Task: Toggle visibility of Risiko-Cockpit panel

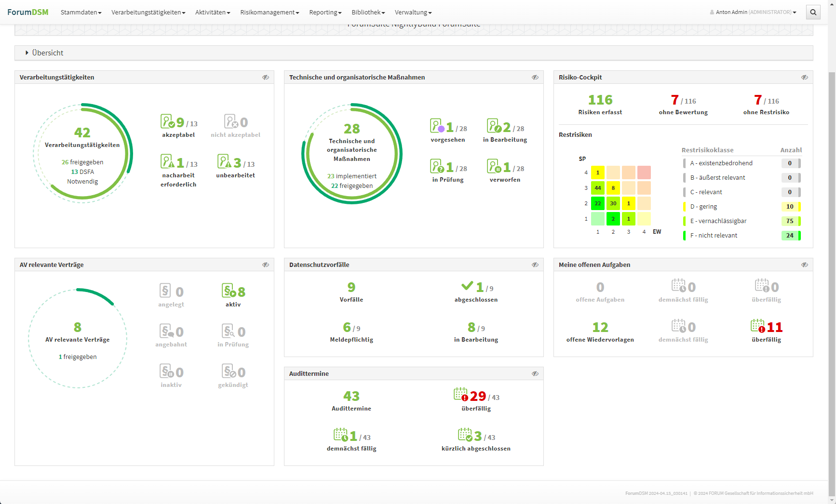Action: [804, 78]
